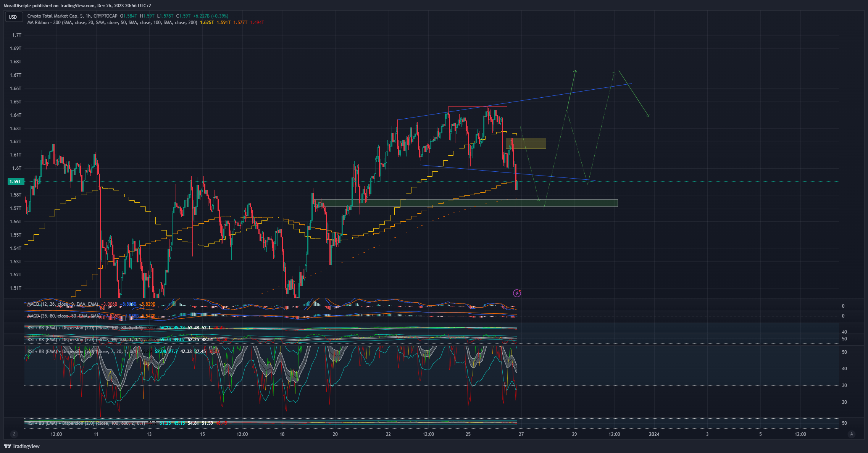The width and height of the screenshot is (868, 453).
Task: Click the +6.227B (+0.39%) change value
Action: pos(211,16)
